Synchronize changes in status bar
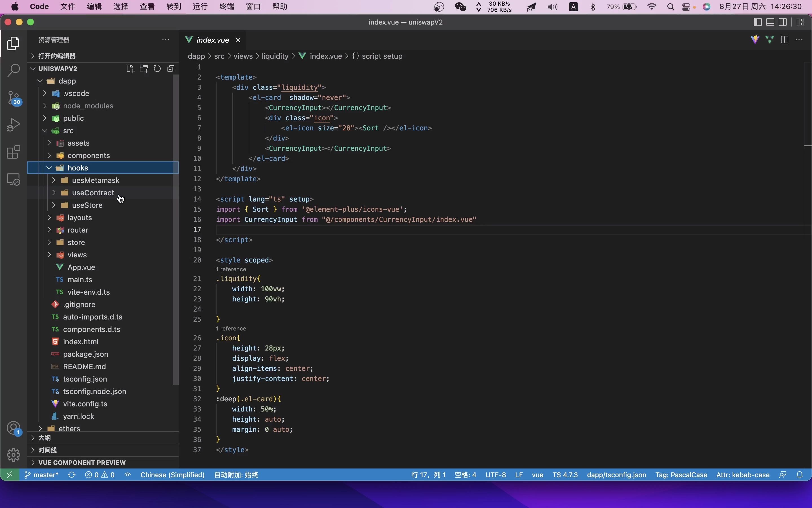Screen dimensions: 812x508 (71, 475)
